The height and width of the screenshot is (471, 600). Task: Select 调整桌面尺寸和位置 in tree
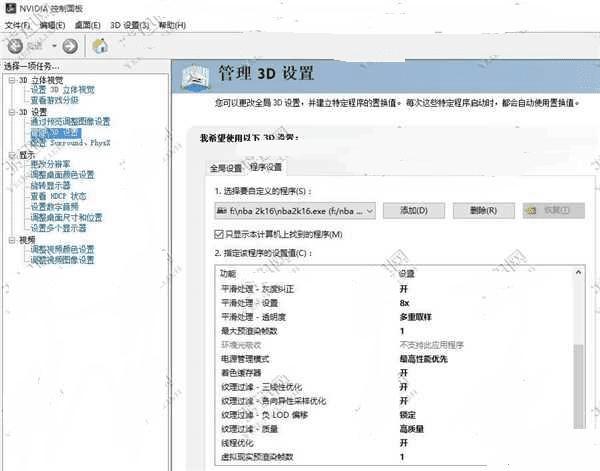point(66,217)
